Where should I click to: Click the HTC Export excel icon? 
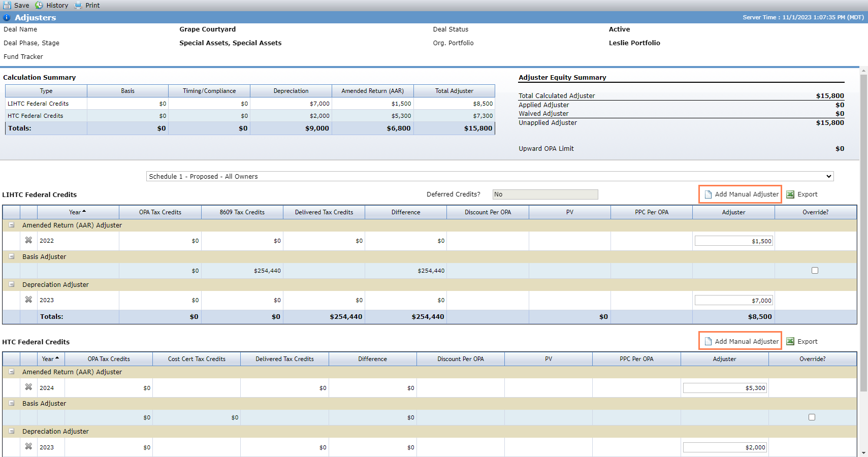[790, 341]
